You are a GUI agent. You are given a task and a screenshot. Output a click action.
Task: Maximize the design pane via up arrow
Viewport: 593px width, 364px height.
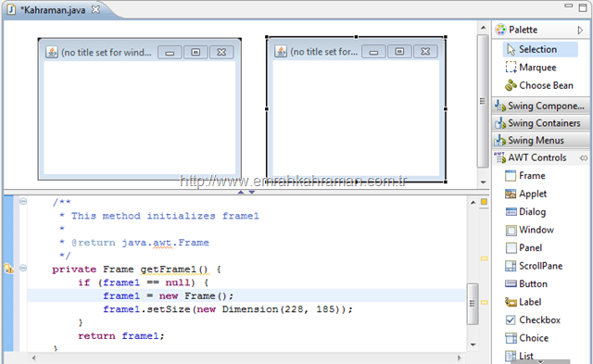pos(241,193)
